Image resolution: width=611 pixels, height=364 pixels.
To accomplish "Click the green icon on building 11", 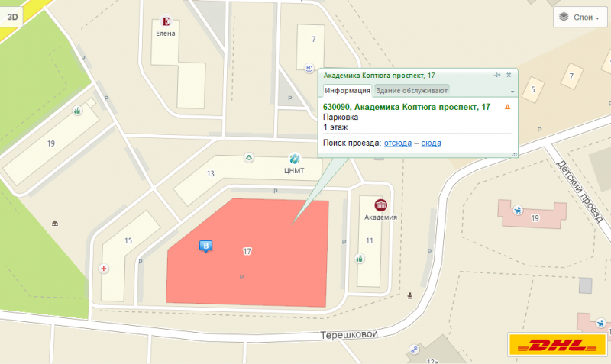I will click(359, 259).
